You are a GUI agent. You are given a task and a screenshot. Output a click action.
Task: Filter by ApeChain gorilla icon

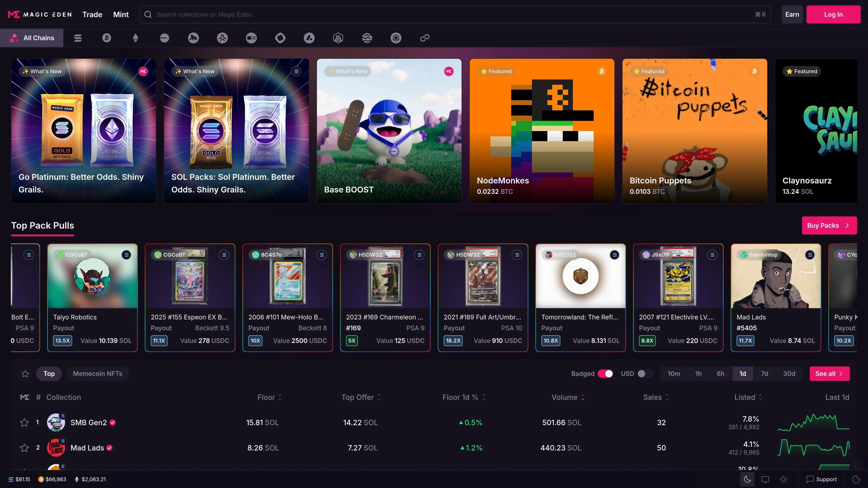tap(193, 38)
